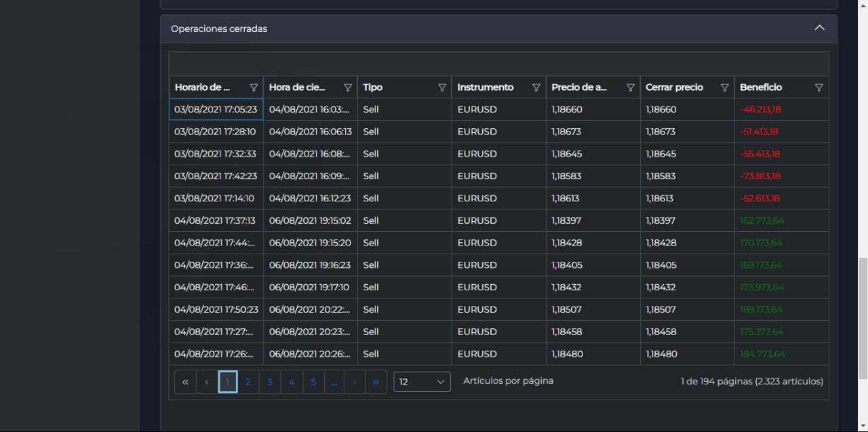Select page 3 in pagination
This screenshot has width=868, height=432.
(270, 382)
